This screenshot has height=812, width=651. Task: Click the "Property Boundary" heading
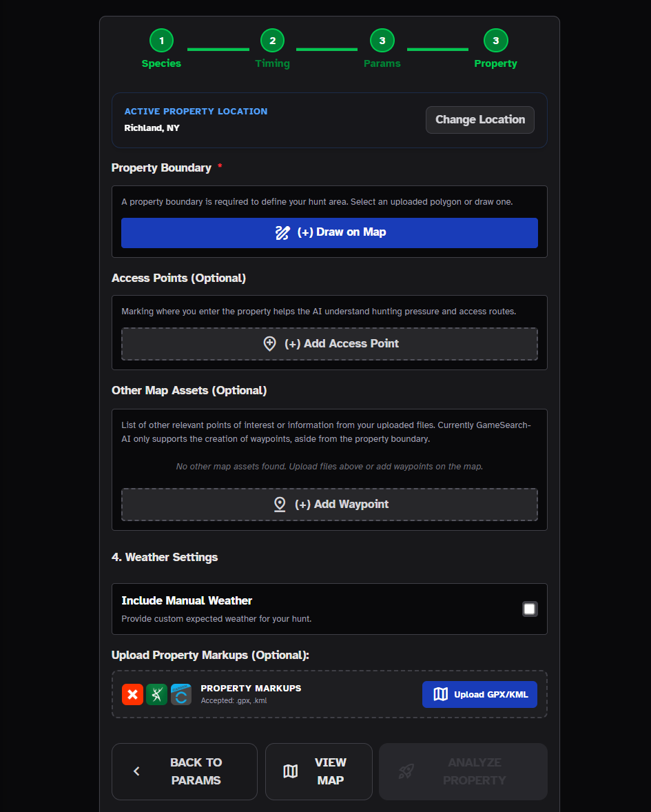pos(161,168)
